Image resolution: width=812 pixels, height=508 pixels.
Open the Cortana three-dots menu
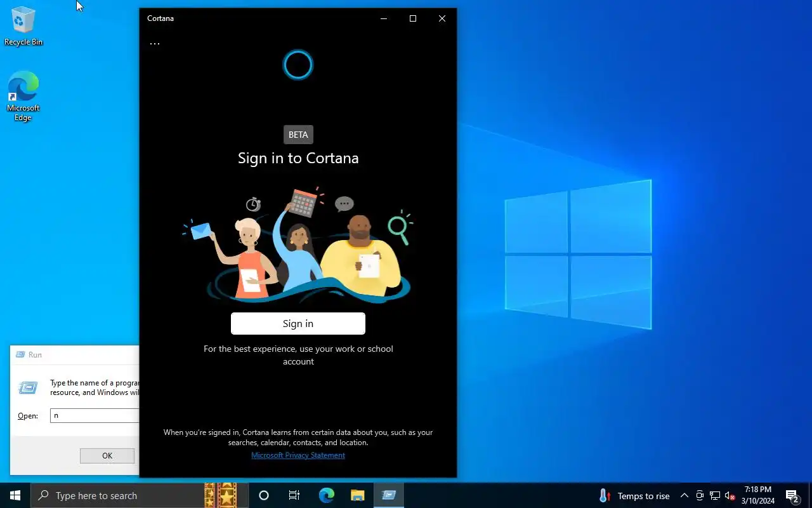(155, 44)
